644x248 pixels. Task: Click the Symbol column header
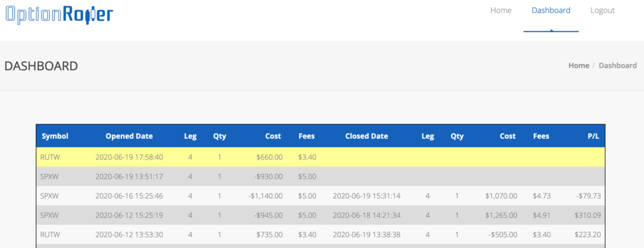point(55,136)
